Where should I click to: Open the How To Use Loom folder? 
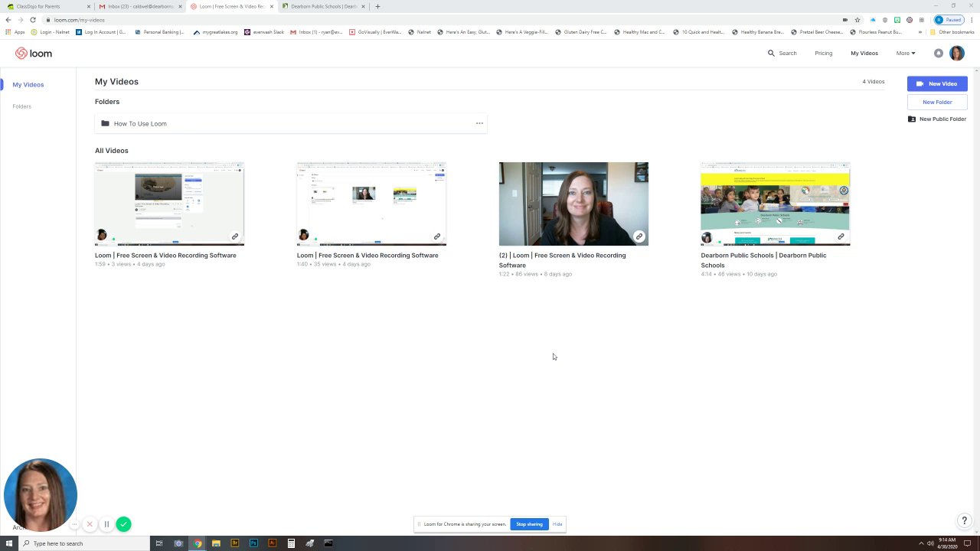[x=291, y=123]
